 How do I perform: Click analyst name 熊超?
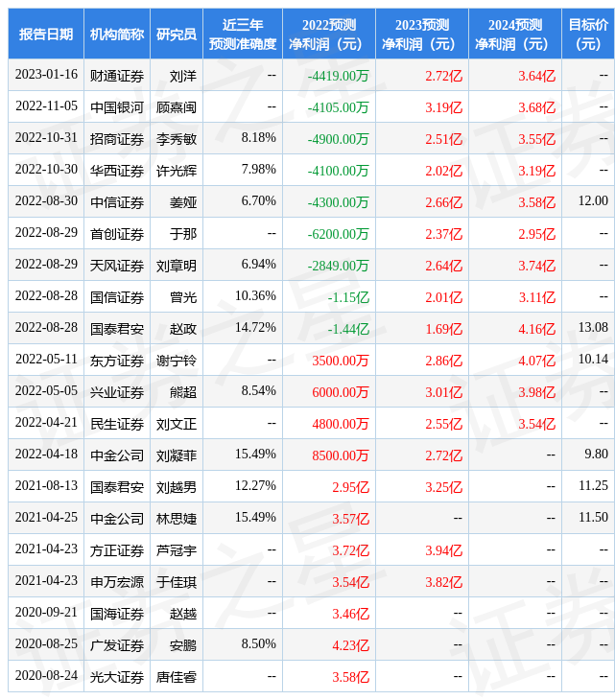(183, 392)
